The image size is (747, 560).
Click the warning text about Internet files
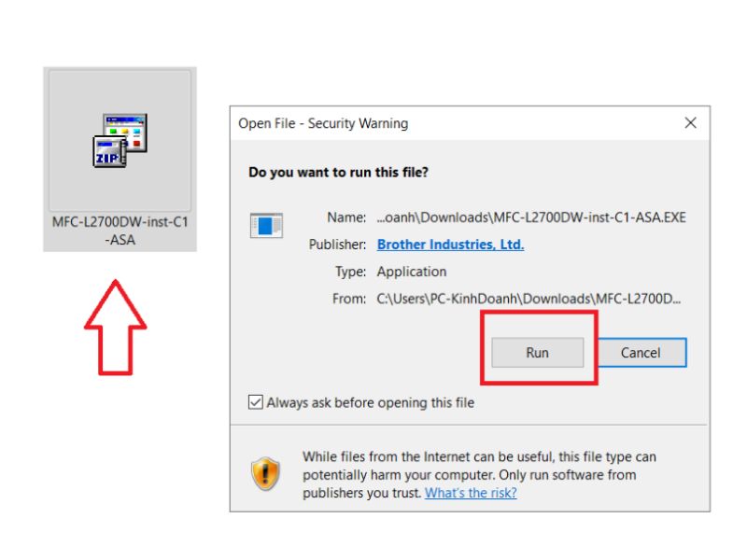479,475
